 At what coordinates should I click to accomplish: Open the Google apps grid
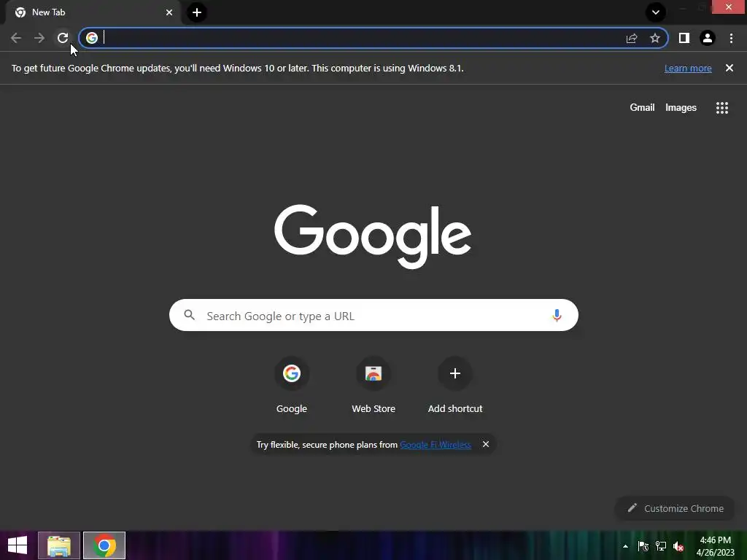coord(722,108)
